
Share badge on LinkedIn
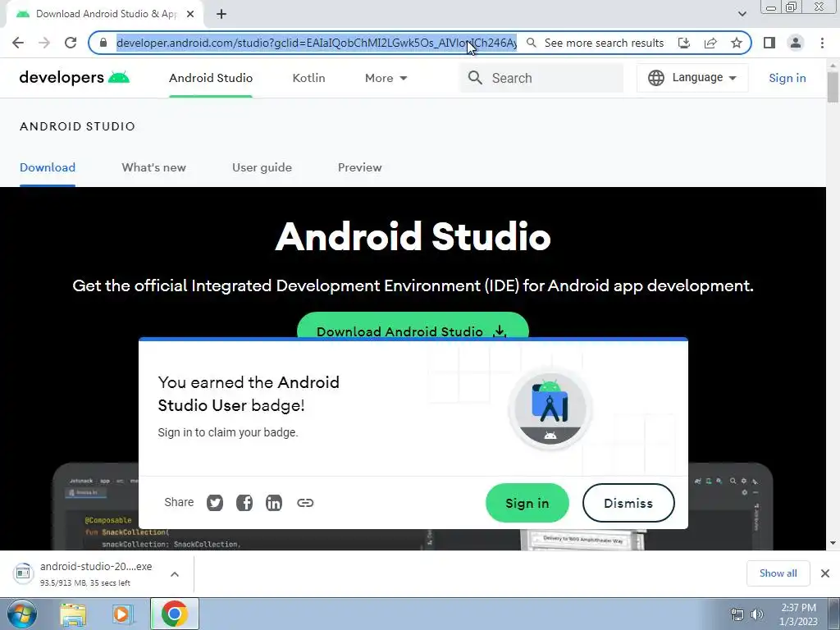[274, 503]
